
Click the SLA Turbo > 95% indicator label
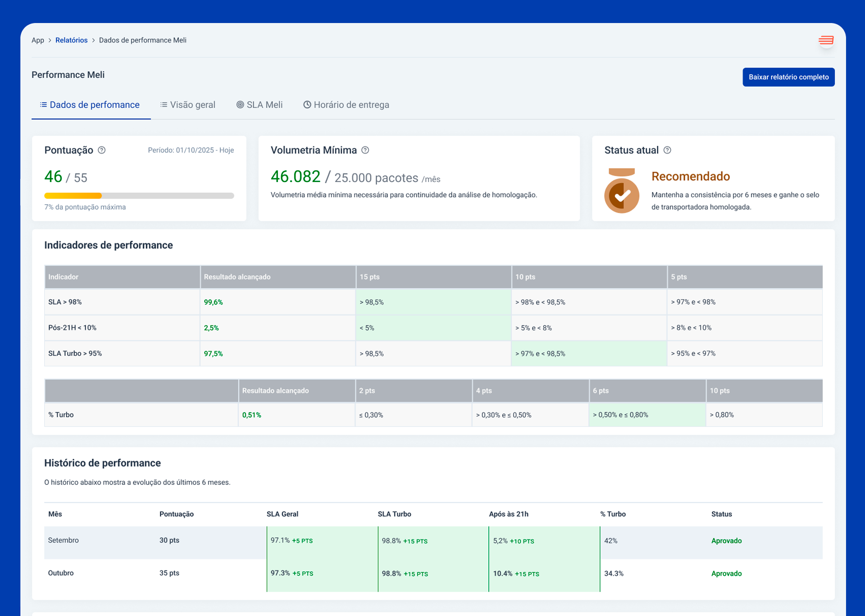coord(75,353)
